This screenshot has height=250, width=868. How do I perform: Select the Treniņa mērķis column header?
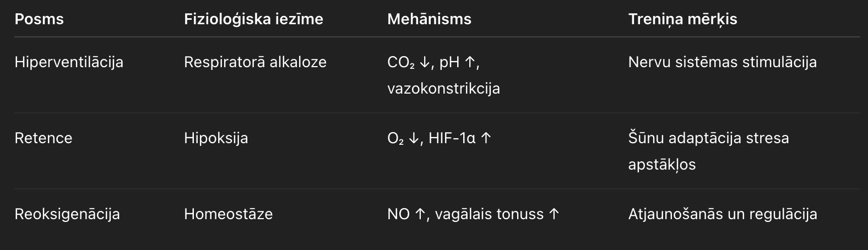point(682,19)
